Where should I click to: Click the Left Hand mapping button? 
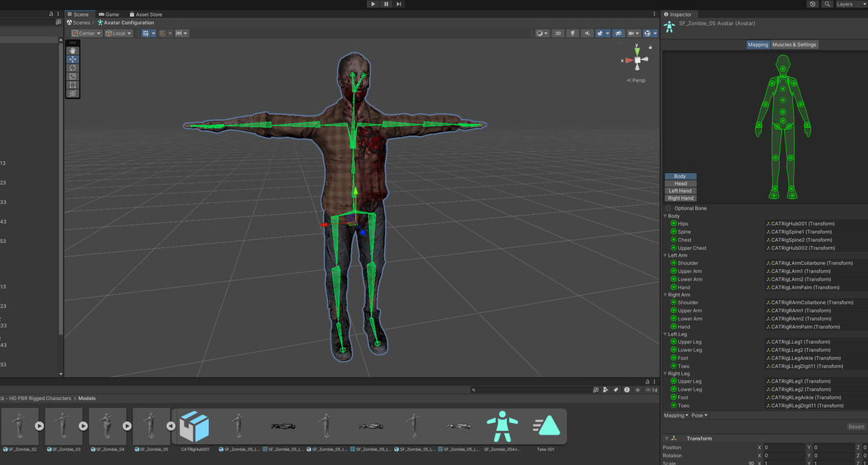pyautogui.click(x=681, y=191)
